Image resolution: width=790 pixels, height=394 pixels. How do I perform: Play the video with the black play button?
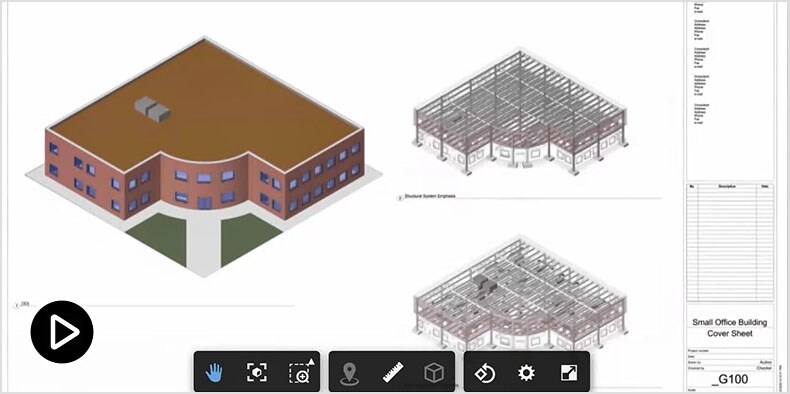click(x=62, y=332)
